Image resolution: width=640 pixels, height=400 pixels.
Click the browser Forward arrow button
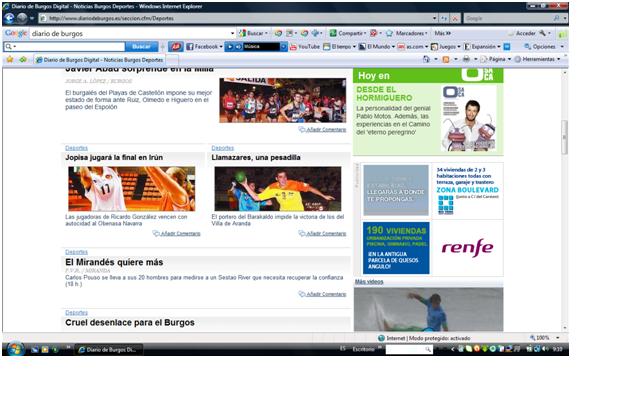pyautogui.click(x=22, y=18)
